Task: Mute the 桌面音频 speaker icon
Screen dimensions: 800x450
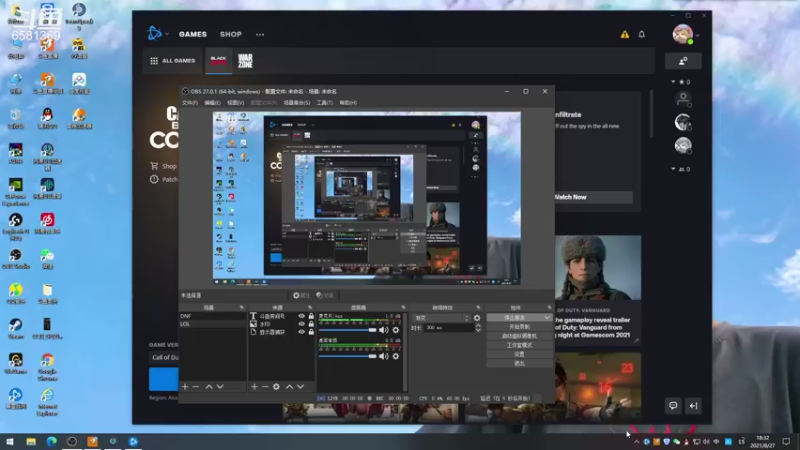Action: coord(384,356)
